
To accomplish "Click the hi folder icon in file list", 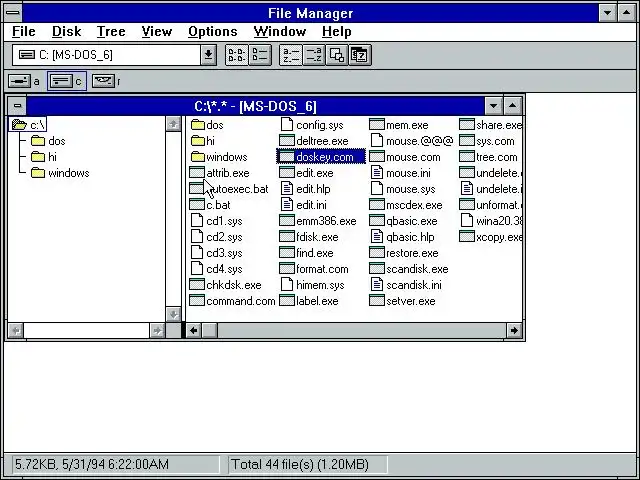I will coord(198,141).
